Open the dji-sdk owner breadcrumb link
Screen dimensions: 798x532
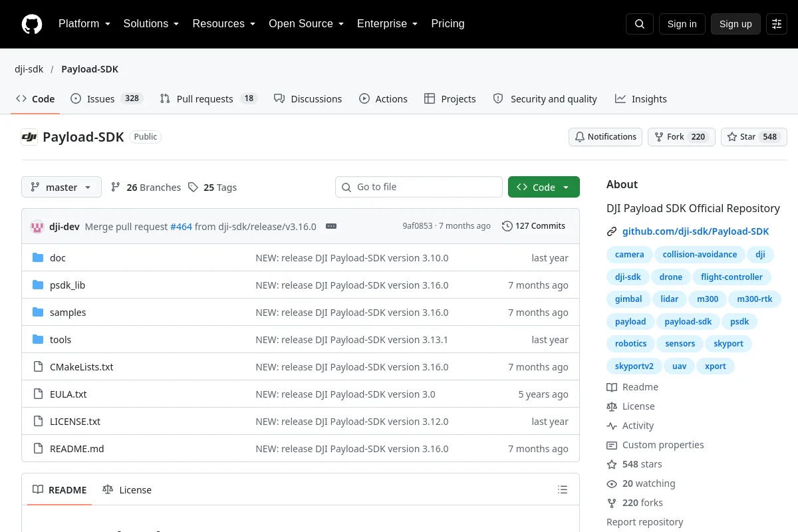point(29,69)
